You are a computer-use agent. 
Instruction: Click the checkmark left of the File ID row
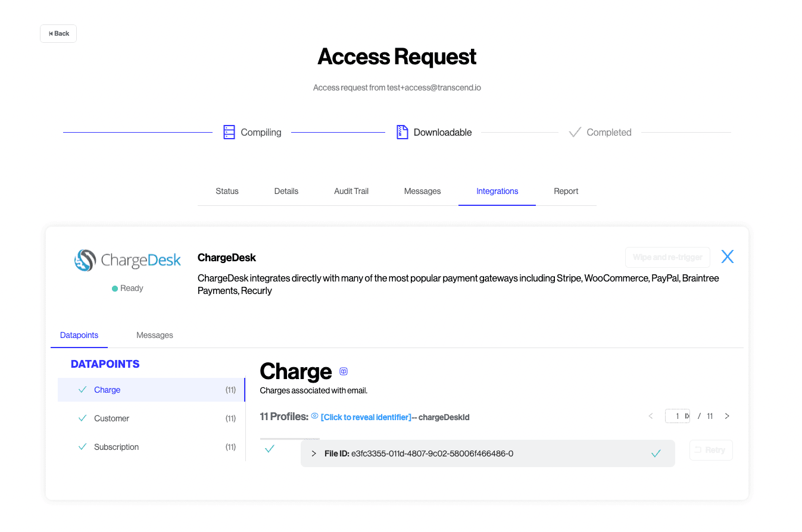click(269, 449)
